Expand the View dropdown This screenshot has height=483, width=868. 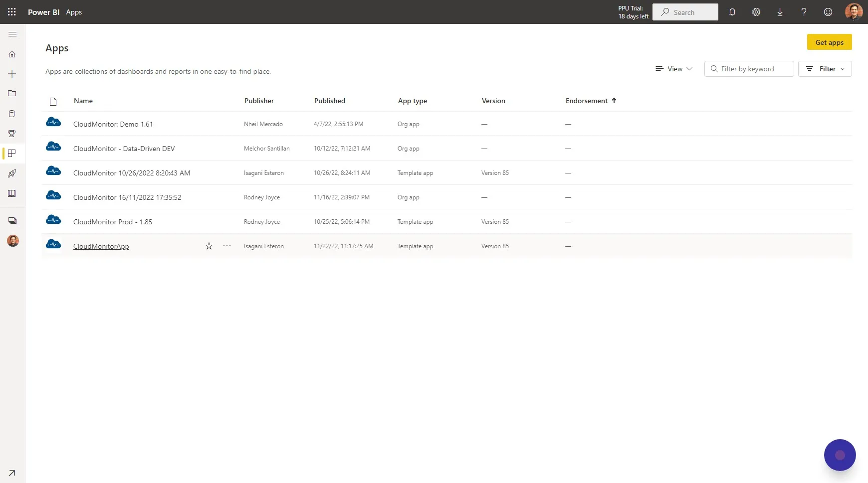tap(674, 69)
